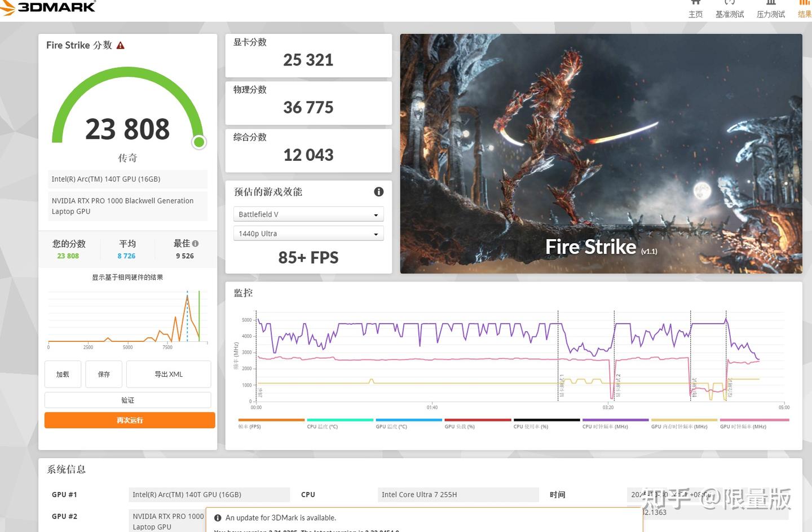Click the warning triangle beside Fire Strike 分数
812x532 pixels.
(120, 45)
